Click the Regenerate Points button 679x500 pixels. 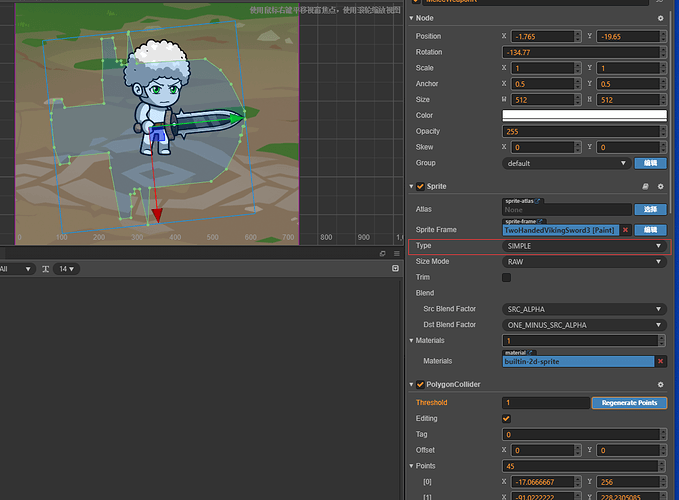point(628,403)
